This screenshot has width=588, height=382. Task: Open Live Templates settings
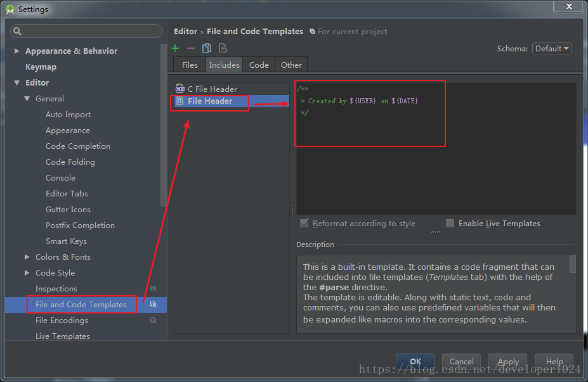click(63, 336)
